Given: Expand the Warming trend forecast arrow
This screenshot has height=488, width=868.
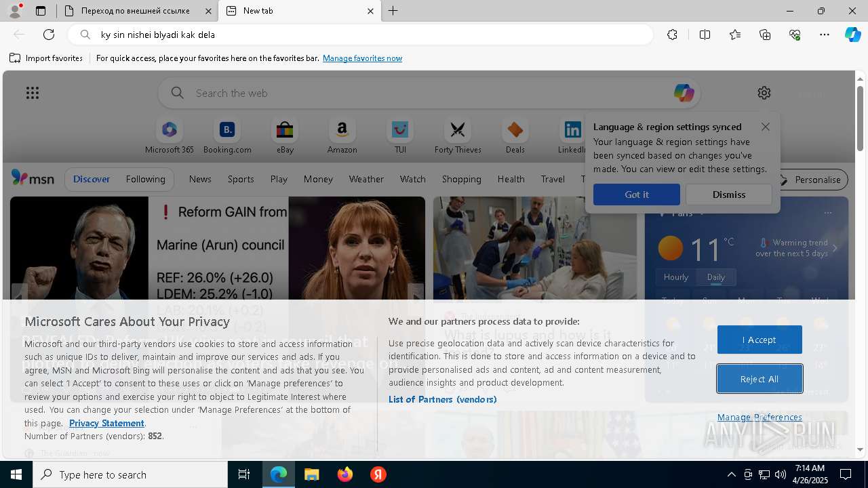Looking at the screenshot, I should (835, 248).
